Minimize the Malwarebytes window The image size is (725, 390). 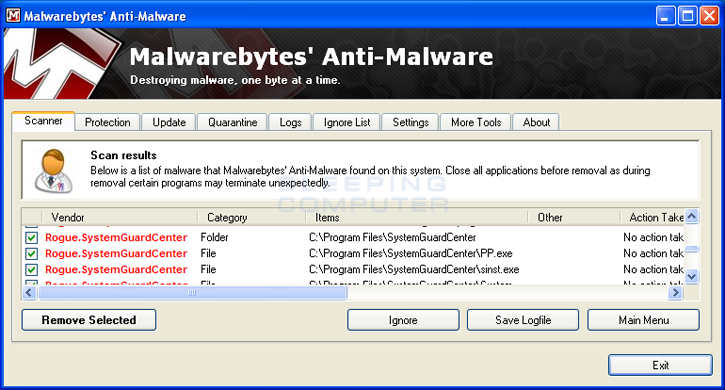(665, 16)
